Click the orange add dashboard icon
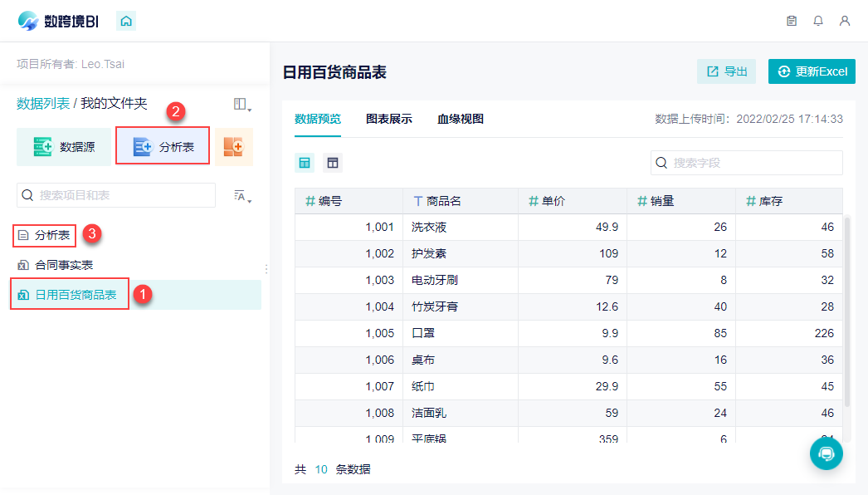Screen dimensions: 868x495 (234, 147)
